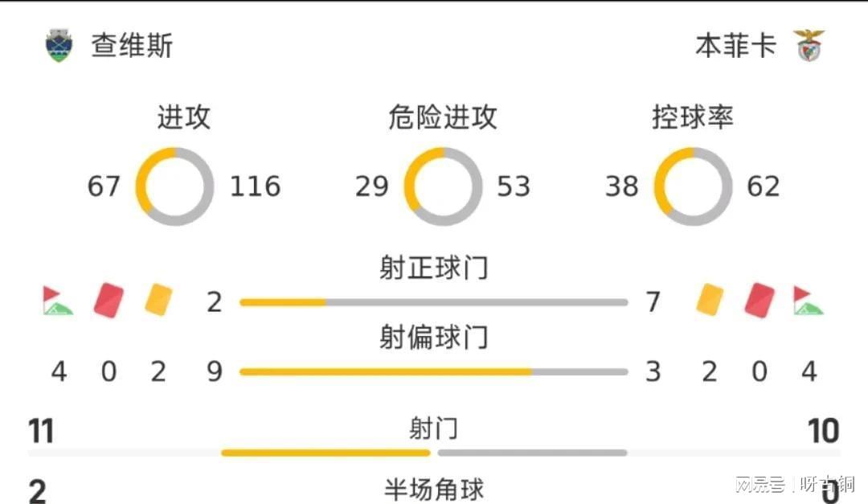Click the 控球率 possession donut chart
The width and height of the screenshot is (868, 504).
point(693,186)
